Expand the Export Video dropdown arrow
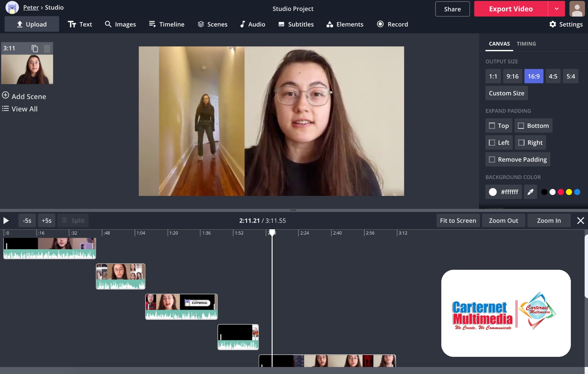 coord(556,9)
